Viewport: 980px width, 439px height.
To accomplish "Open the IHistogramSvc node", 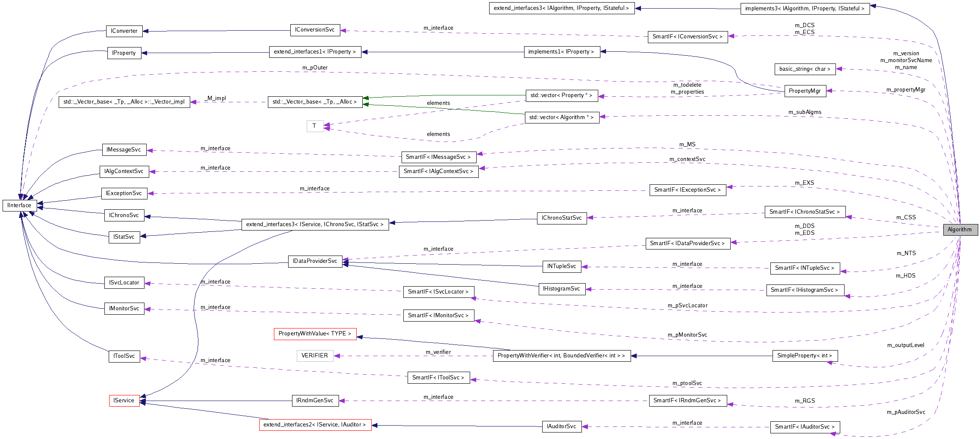I will pyautogui.click(x=562, y=289).
